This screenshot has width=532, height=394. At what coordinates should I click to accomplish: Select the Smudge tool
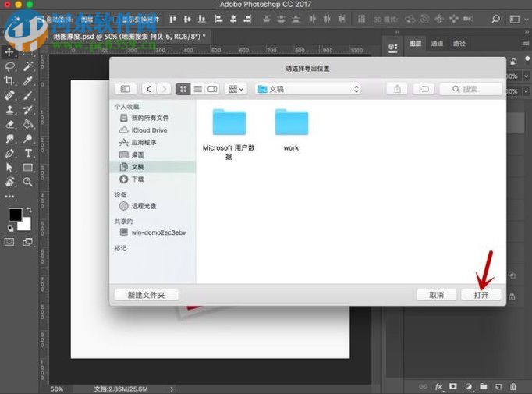pyautogui.click(x=9, y=138)
